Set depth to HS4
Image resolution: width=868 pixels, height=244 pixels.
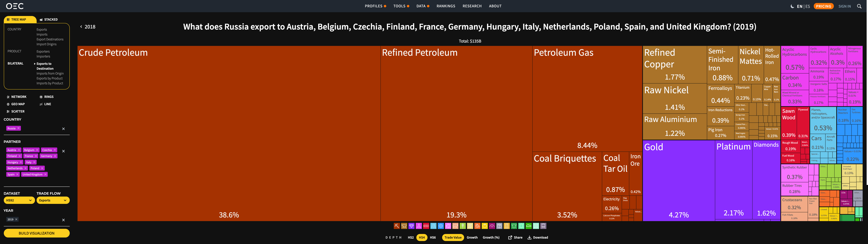pyautogui.click(x=422, y=238)
